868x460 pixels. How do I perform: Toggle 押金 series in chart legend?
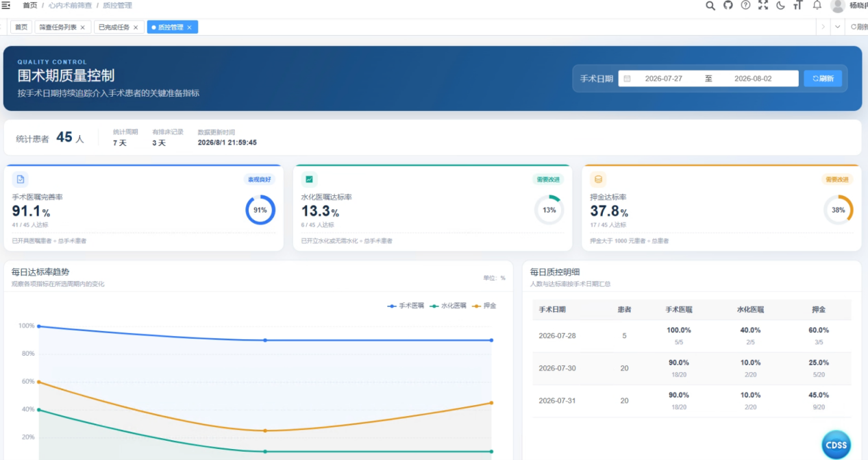pos(484,306)
